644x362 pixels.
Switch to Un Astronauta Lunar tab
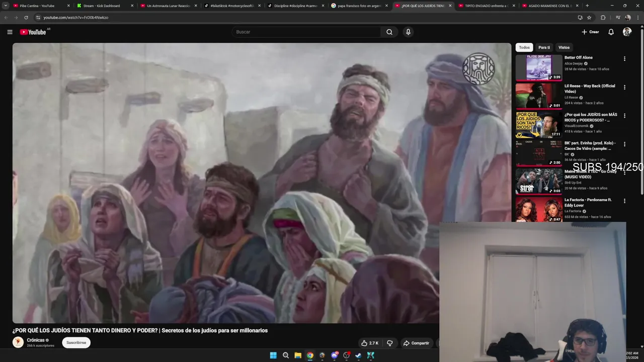pyautogui.click(x=168, y=6)
